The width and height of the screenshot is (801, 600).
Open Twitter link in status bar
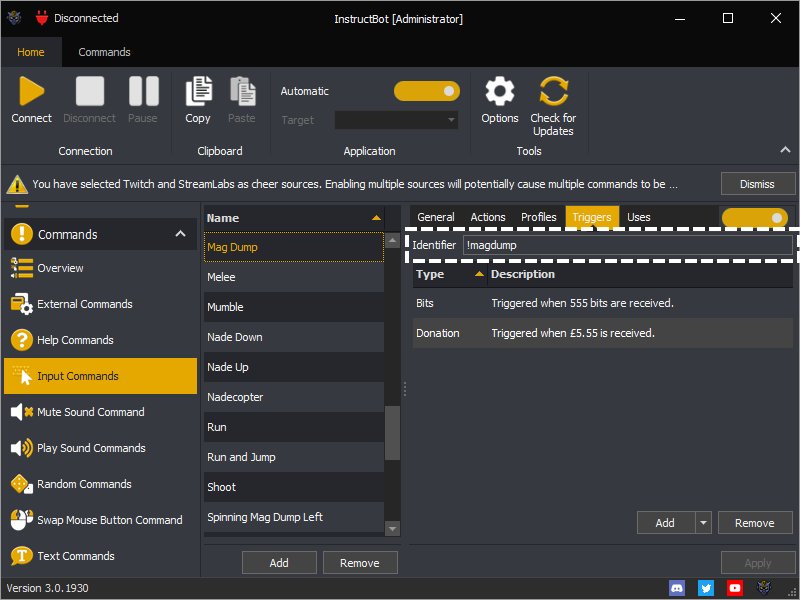(x=706, y=588)
